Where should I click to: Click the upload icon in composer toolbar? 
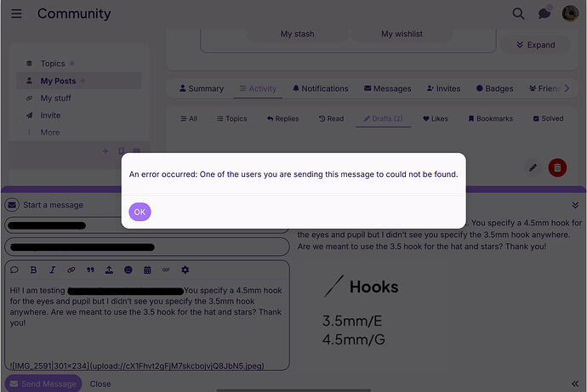pyautogui.click(x=109, y=270)
